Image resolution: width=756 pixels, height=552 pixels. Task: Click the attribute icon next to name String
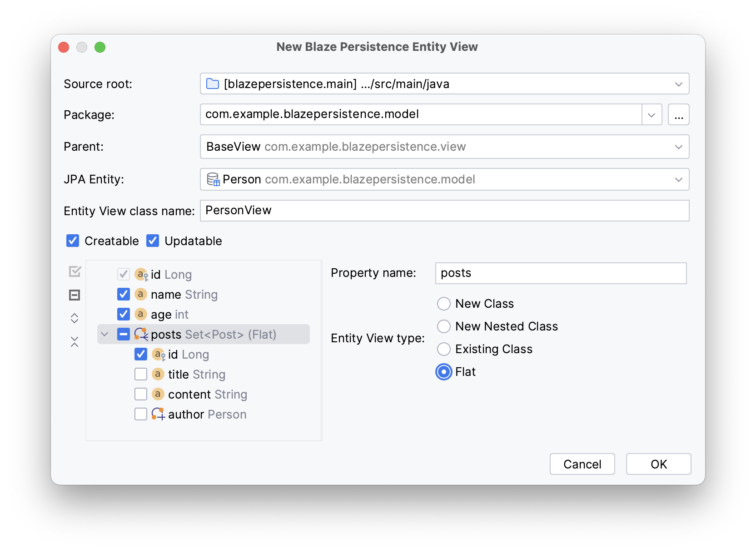[140, 294]
